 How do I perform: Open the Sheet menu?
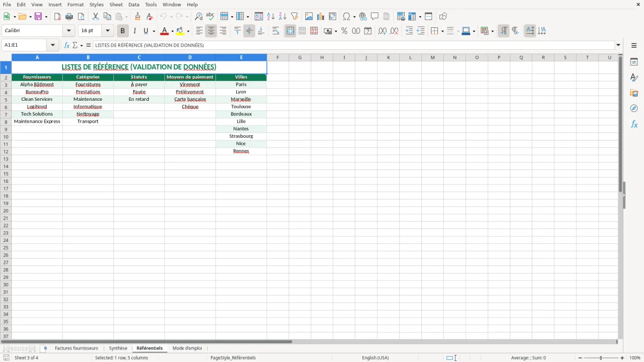(x=116, y=4)
